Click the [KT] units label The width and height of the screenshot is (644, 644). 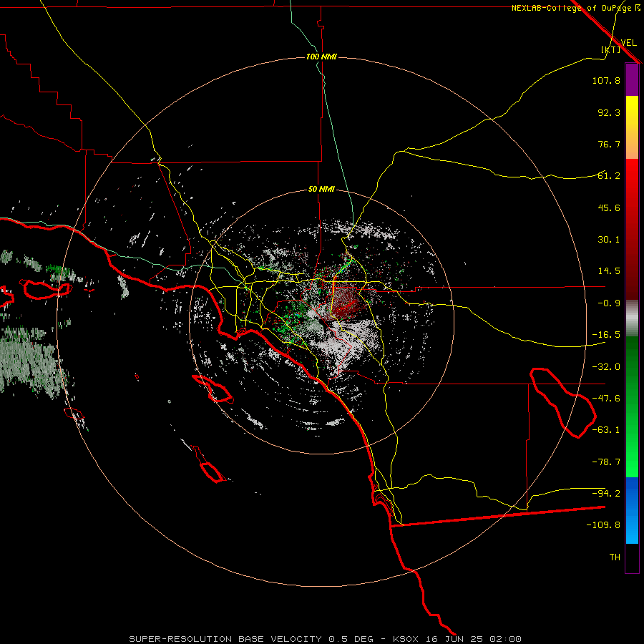point(611,49)
